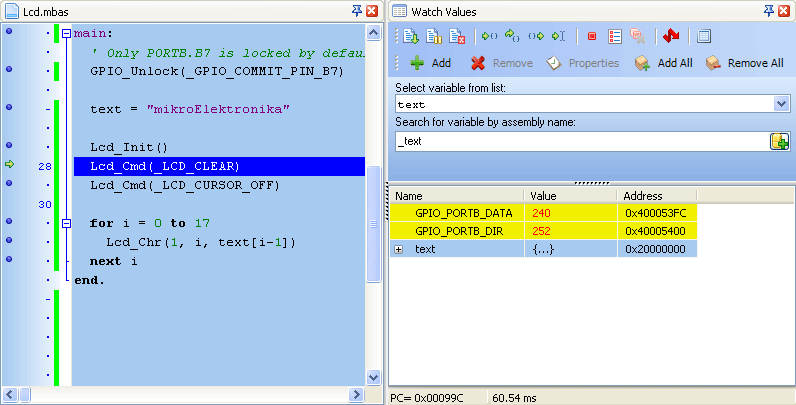Pin the Lcd.mbas editor panel
Screen dimensions: 796x405
coord(357,11)
